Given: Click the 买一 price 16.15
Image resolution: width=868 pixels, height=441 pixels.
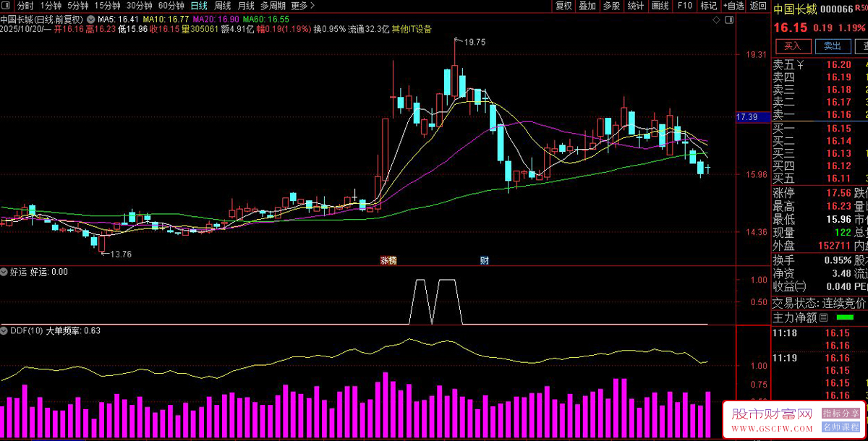Looking at the screenshot, I should [x=839, y=128].
